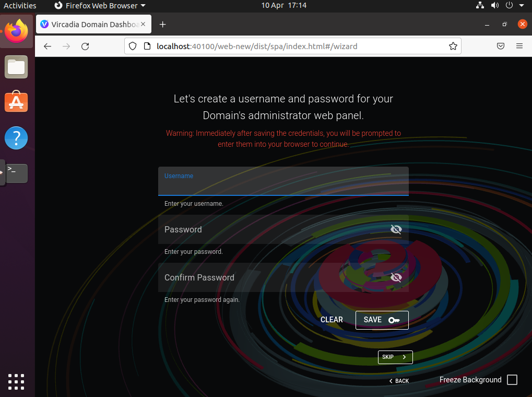The width and height of the screenshot is (532, 397).
Task: Open the tracking protection shield
Action: (x=133, y=46)
